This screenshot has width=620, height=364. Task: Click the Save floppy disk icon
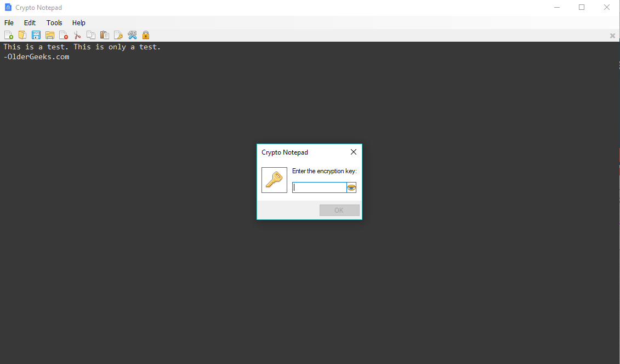click(x=36, y=35)
